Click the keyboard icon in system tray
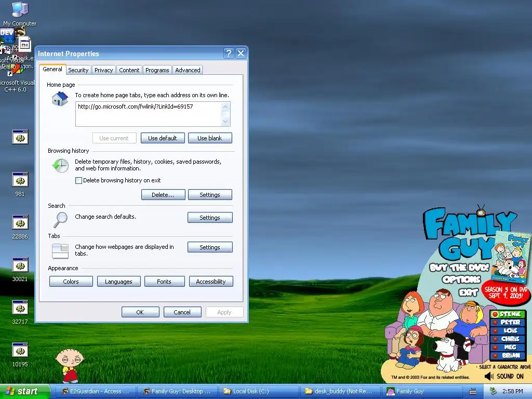Screen dimensions: 532x399 click(x=473, y=392)
